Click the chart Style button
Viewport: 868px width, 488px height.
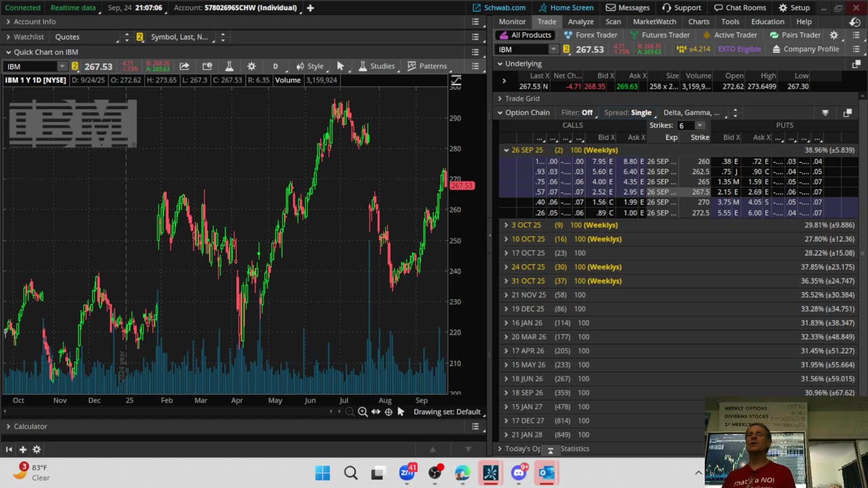tap(310, 66)
